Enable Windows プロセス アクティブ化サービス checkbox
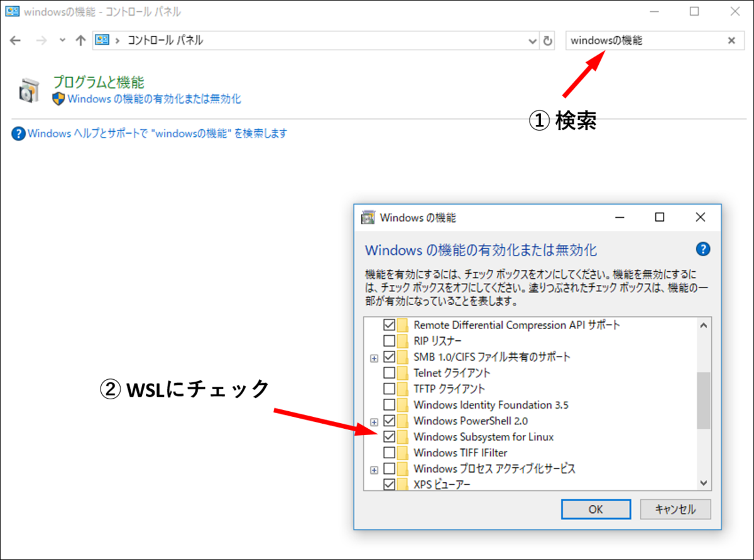This screenshot has height=560, width=754. tap(390, 468)
